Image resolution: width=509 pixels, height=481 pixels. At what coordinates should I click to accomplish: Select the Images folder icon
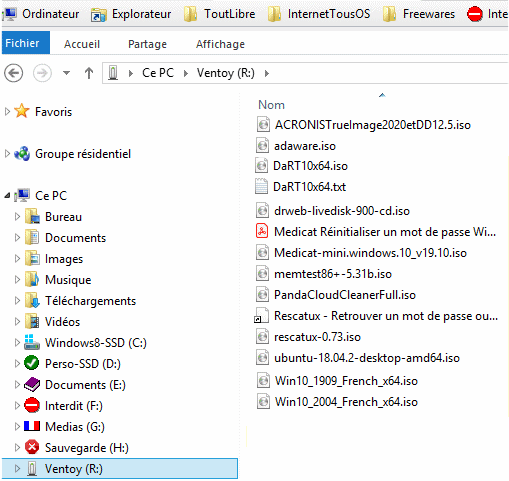32,258
